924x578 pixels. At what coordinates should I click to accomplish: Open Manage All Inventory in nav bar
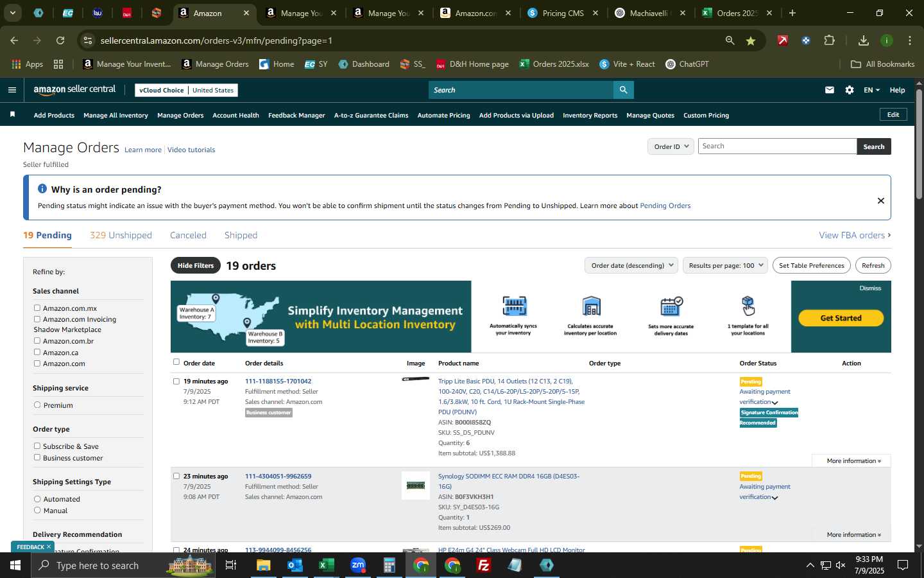pos(116,115)
